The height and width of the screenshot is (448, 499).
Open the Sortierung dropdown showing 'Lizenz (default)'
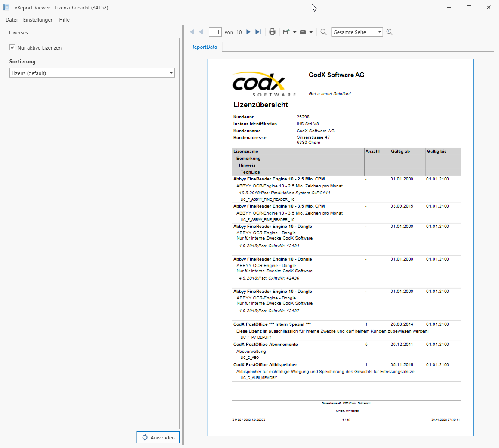pyautogui.click(x=92, y=72)
